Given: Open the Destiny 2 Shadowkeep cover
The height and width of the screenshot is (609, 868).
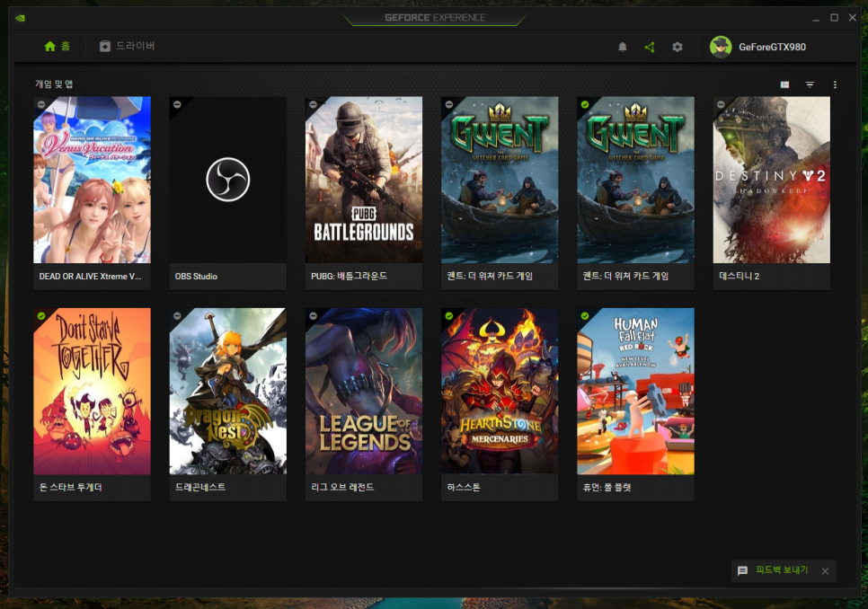Looking at the screenshot, I should [771, 180].
